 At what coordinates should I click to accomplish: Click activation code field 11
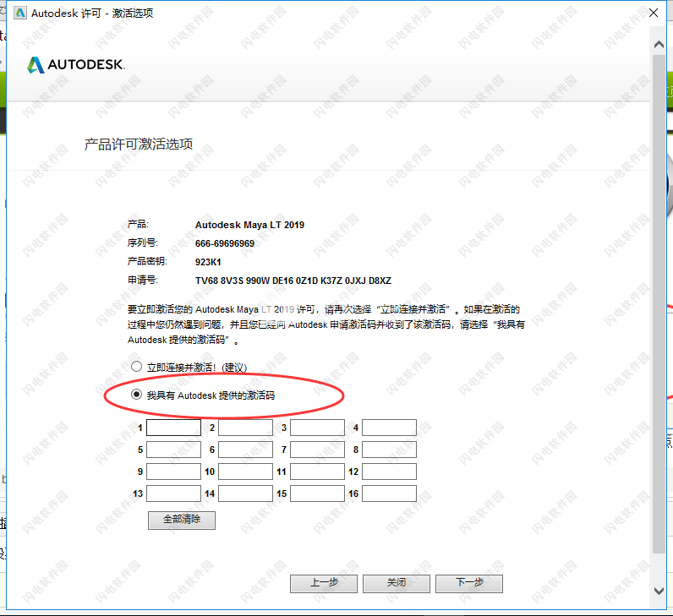pos(317,472)
